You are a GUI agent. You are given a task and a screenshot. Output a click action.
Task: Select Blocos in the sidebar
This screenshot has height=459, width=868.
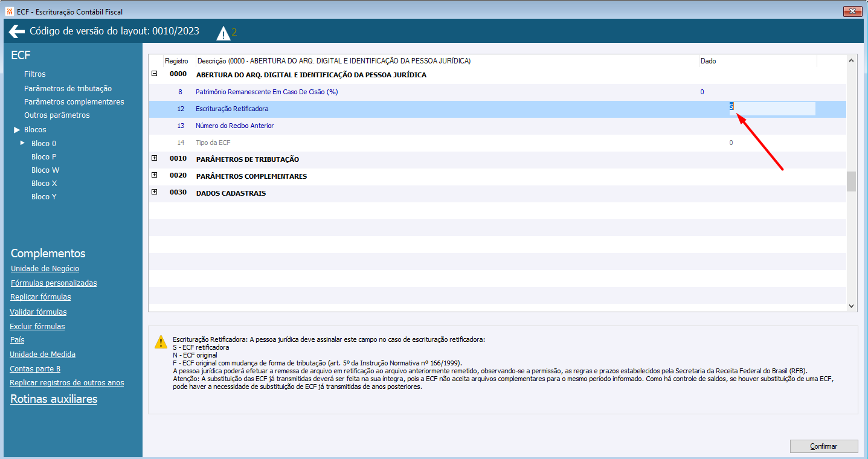point(35,130)
